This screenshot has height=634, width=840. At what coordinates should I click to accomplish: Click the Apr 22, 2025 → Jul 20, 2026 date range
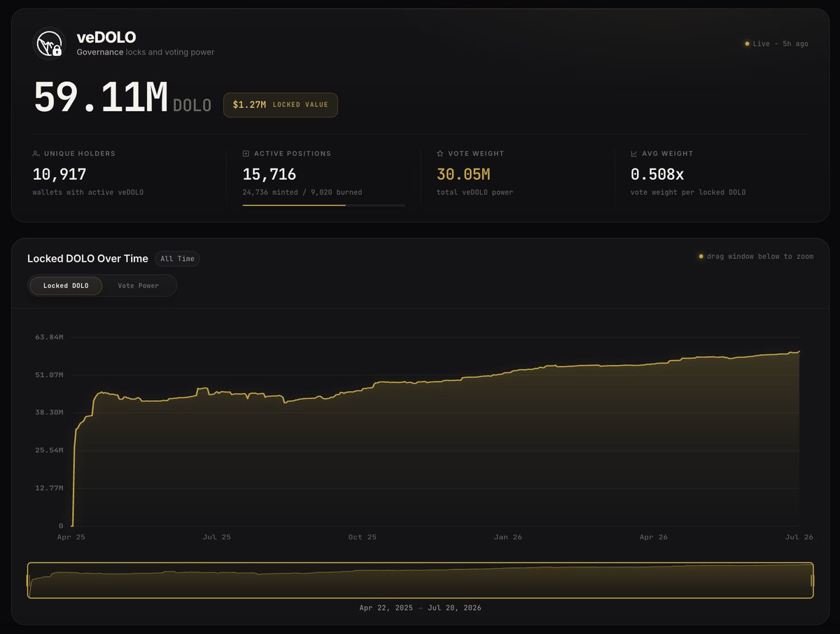point(420,608)
